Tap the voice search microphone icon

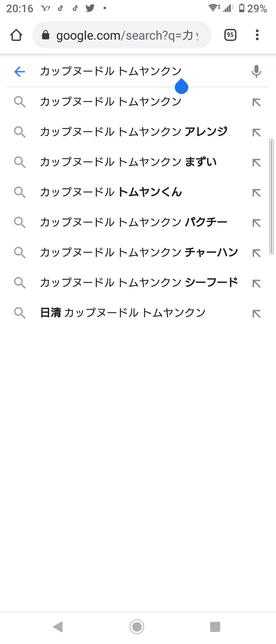pos(256,71)
